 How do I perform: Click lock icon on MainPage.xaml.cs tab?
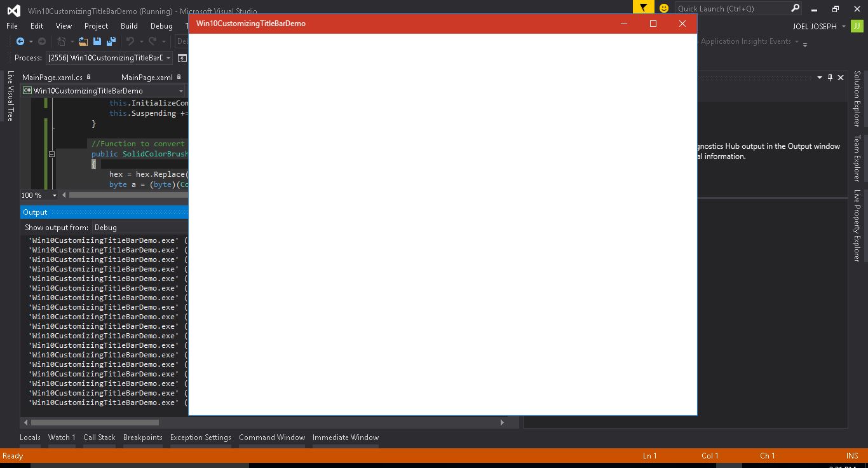(88, 77)
